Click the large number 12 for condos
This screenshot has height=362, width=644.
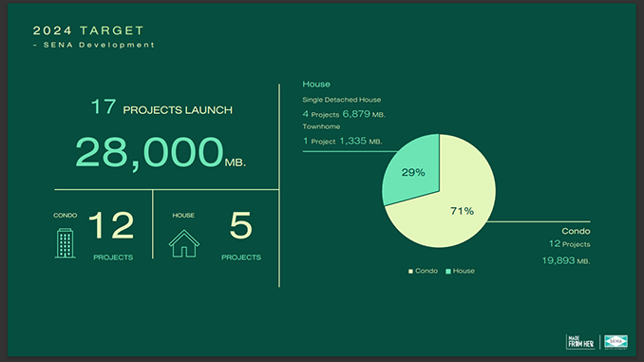click(111, 225)
